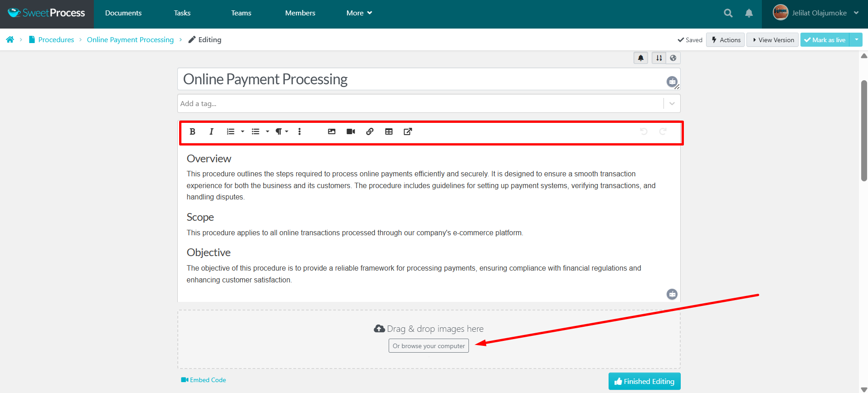Click the scrollbar down arrow
868x393 pixels.
[x=864, y=389]
